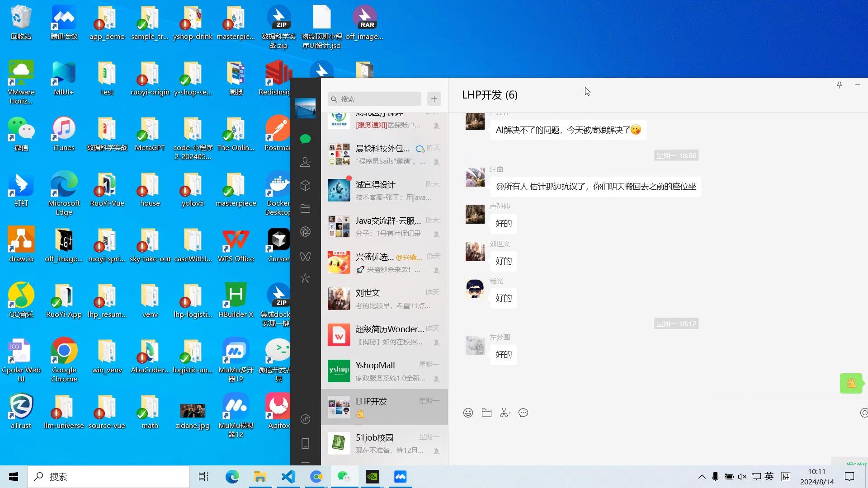Select the MetaGPT desktop folder
868x488 pixels.
pyautogui.click(x=150, y=134)
